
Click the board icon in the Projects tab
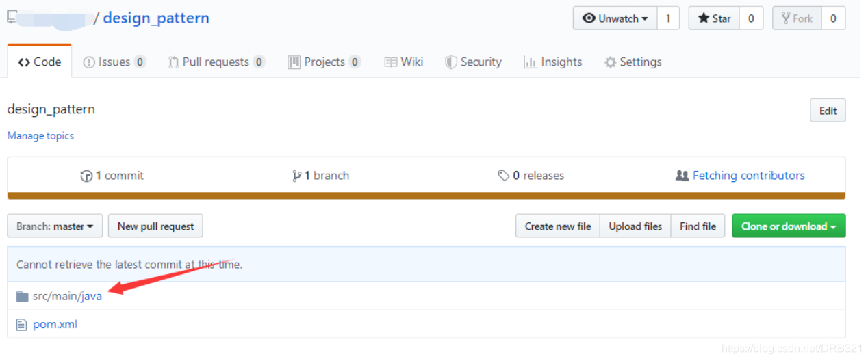coord(294,62)
